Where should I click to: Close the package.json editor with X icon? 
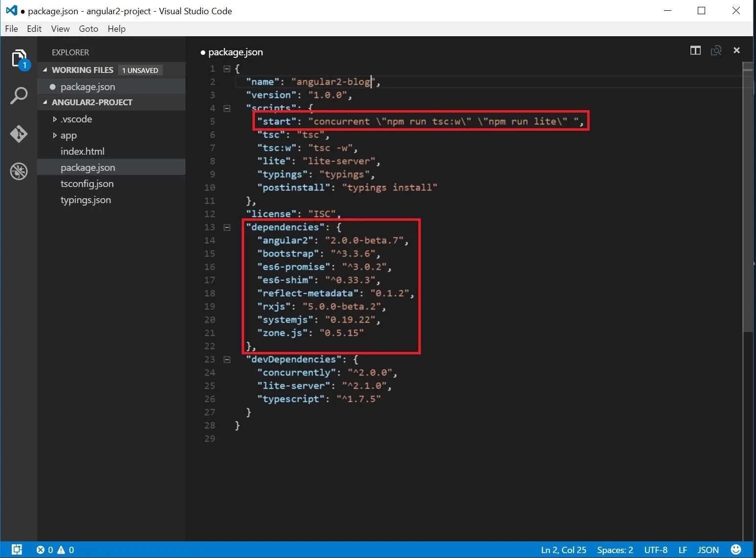pos(736,50)
